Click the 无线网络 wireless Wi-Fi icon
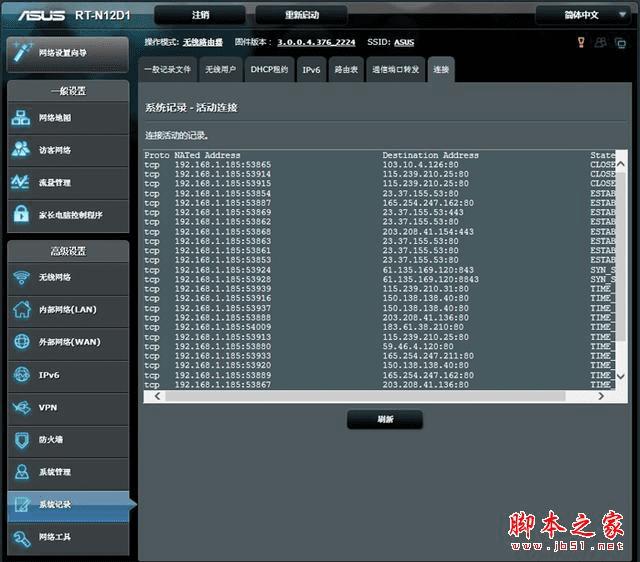The width and height of the screenshot is (640, 562). (21, 277)
